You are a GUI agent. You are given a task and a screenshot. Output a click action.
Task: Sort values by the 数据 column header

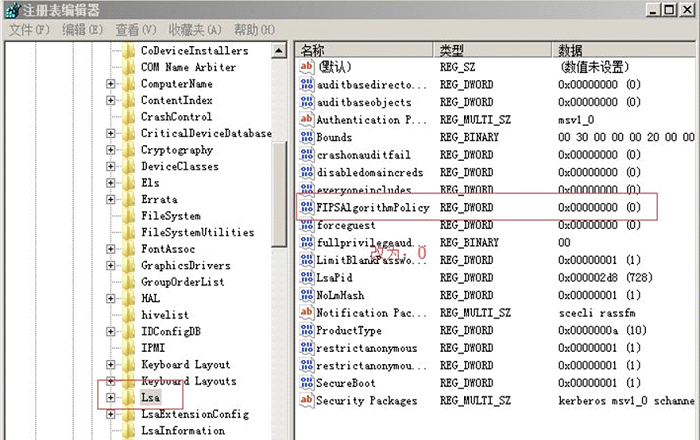[624, 50]
